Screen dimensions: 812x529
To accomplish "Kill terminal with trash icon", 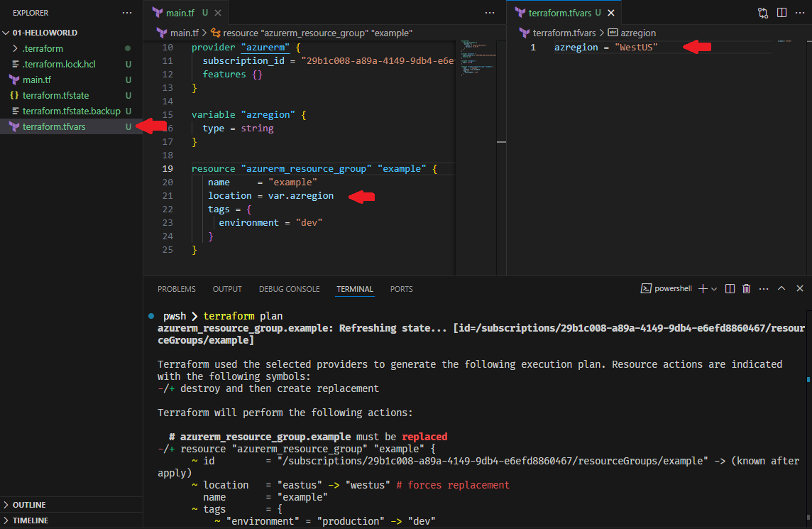I will 746,288.
